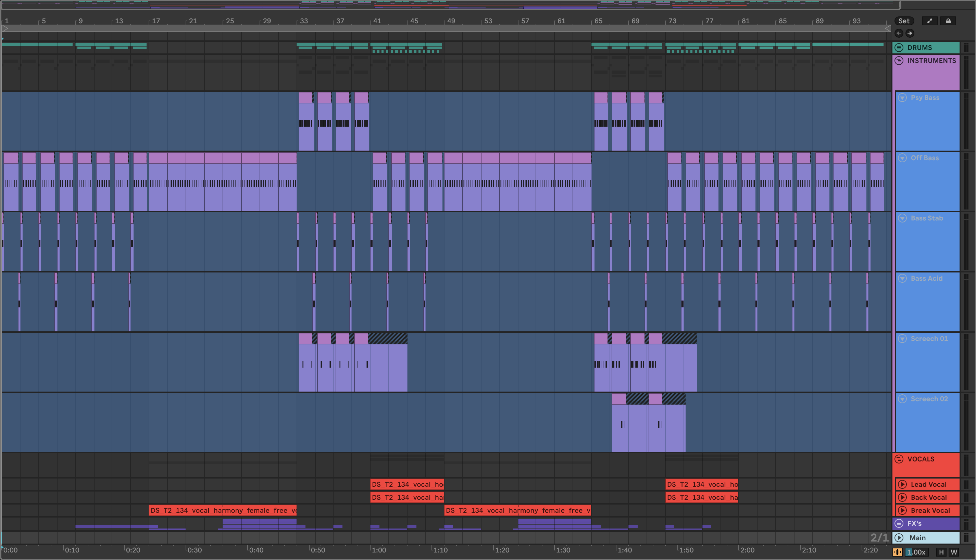
Task: Toggle the automation lock button
Action: [x=948, y=21]
